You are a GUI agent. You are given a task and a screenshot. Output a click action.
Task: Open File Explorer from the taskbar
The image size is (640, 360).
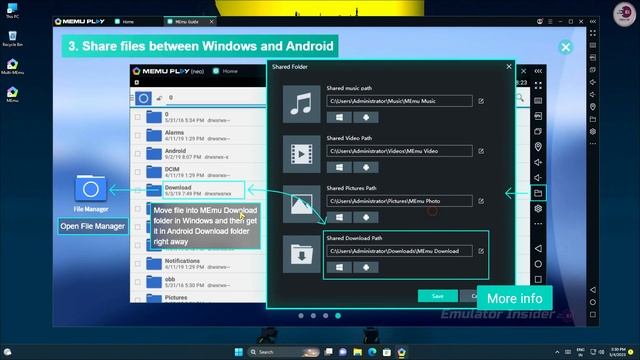(358, 352)
